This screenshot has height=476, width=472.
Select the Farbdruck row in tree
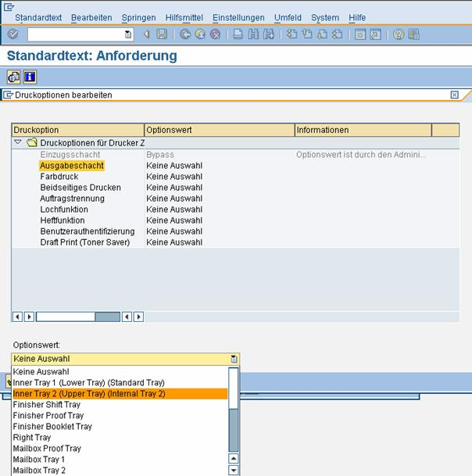[59, 177]
